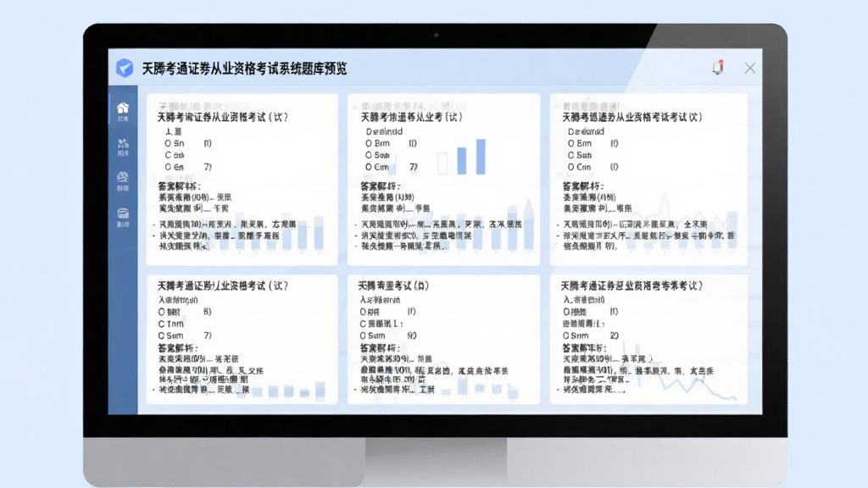Select option "Sum" in bottom-middle card
The width and height of the screenshot is (868, 488).
372,335
